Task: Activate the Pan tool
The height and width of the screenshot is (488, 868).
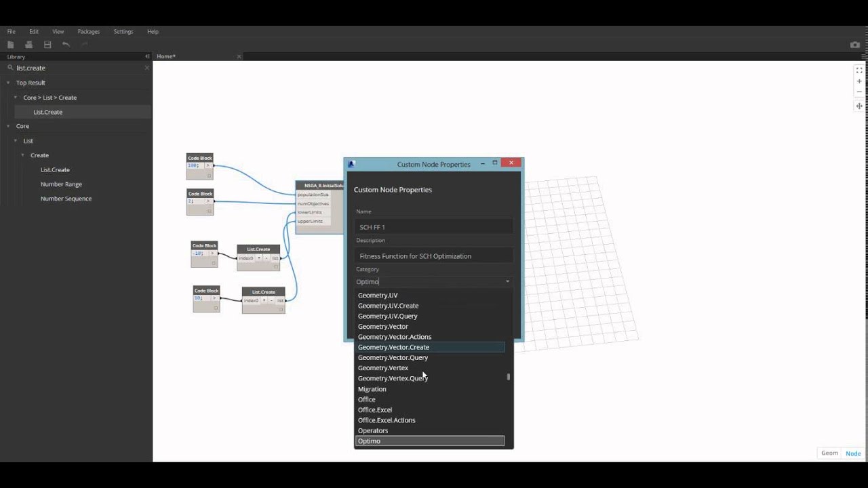Action: click(x=859, y=106)
